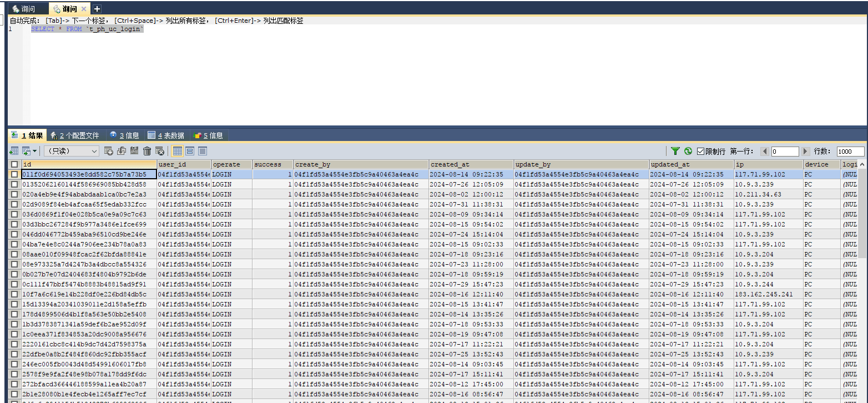Check the row checkbox for id 04ba7e4e8c0244a7906ee234b78a0a83
868x403 pixels.
coord(14,244)
